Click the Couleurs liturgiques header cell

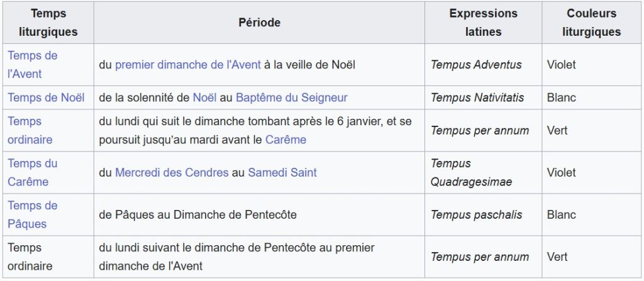click(591, 23)
